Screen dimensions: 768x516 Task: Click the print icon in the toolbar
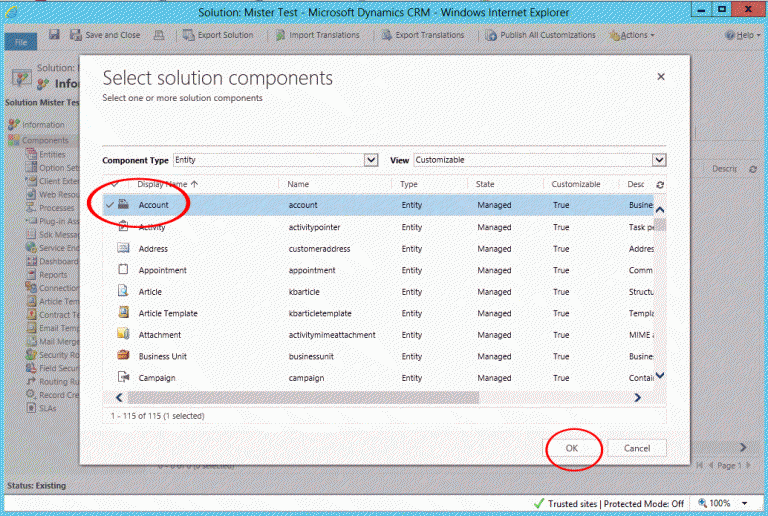click(159, 35)
